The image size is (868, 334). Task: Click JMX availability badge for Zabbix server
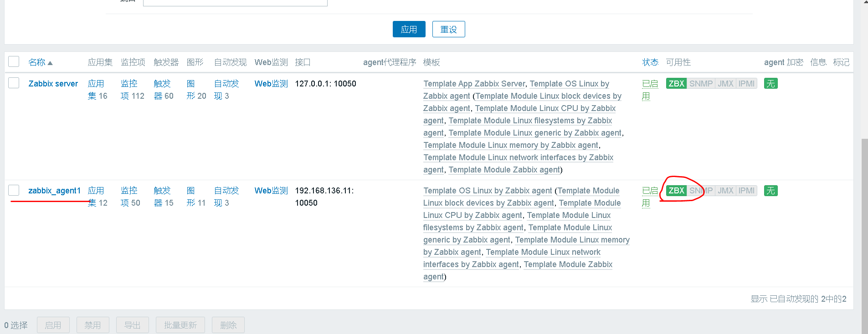725,84
